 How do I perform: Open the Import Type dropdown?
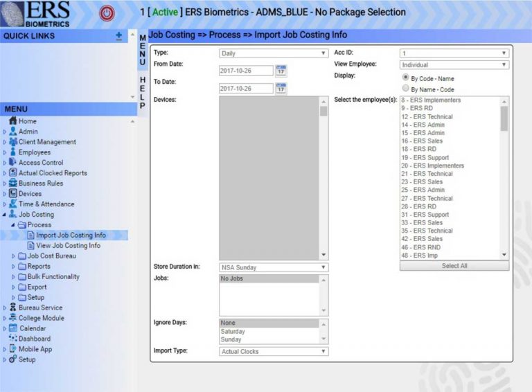(x=274, y=351)
